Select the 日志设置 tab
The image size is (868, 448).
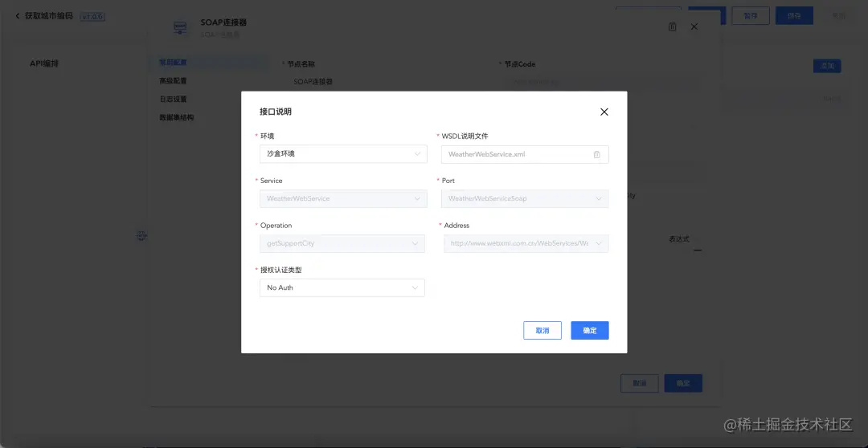click(x=174, y=99)
